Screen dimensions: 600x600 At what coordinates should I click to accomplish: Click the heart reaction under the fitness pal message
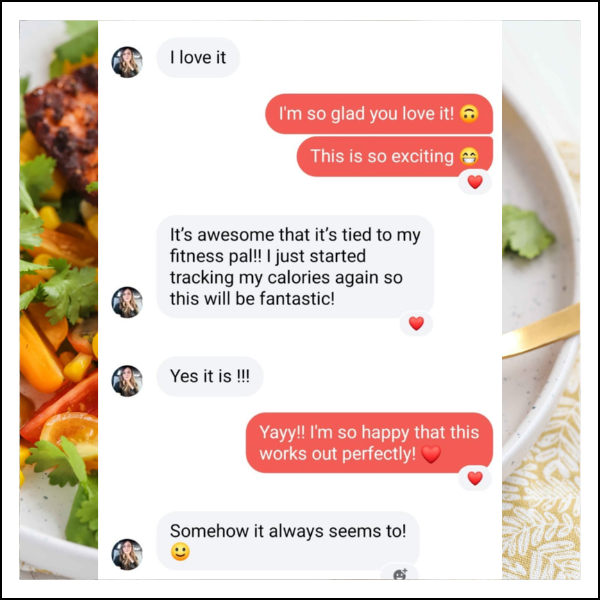[x=416, y=323]
